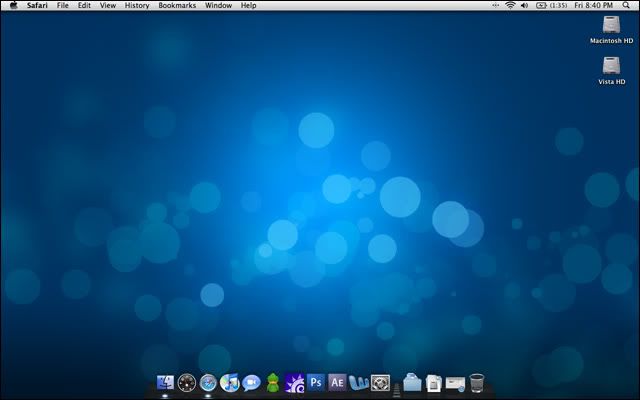Open Finder from the Dock
Image resolution: width=640 pixels, height=400 pixels.
click(165, 383)
